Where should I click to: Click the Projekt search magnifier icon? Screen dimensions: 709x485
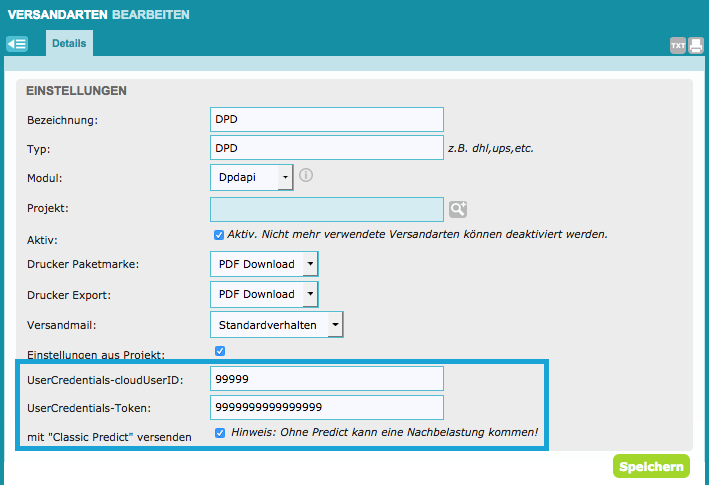(458, 208)
